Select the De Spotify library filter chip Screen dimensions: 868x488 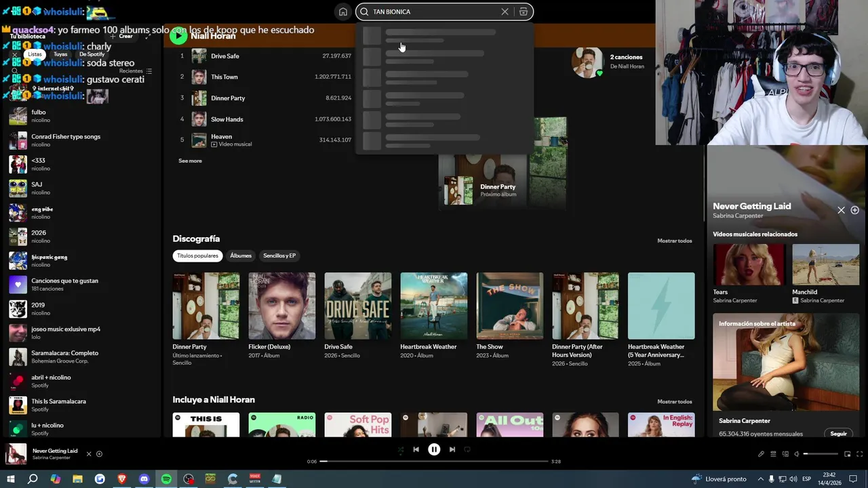(x=92, y=54)
